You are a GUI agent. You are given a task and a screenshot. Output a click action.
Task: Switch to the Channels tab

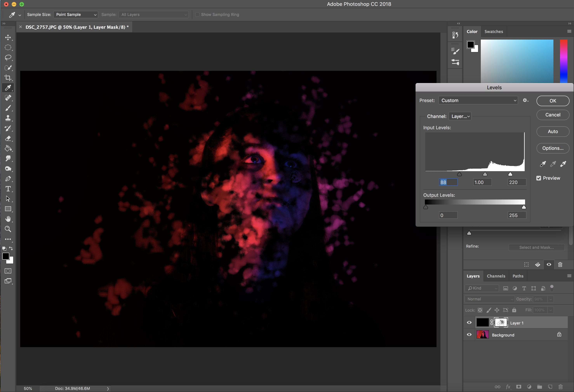click(x=496, y=276)
